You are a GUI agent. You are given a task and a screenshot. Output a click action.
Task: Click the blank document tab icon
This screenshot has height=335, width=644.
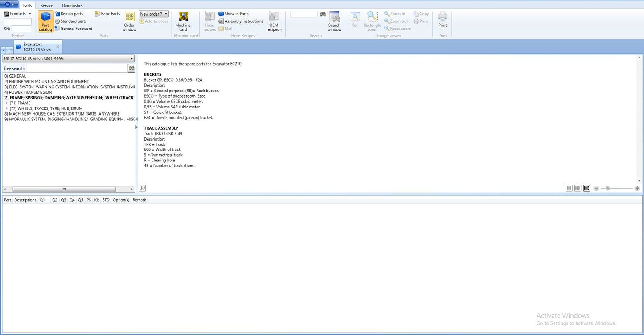[10, 50]
